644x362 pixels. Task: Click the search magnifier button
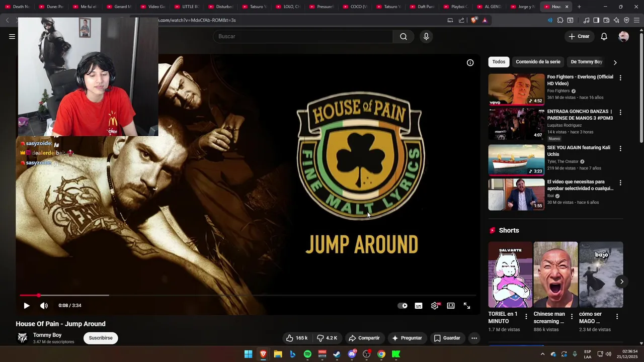(404, 36)
